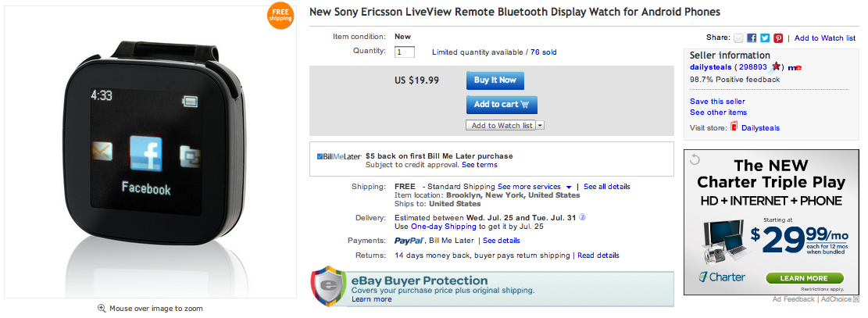Click the Quantity input field
Viewport: 868px width, 318px height.
pos(405,52)
